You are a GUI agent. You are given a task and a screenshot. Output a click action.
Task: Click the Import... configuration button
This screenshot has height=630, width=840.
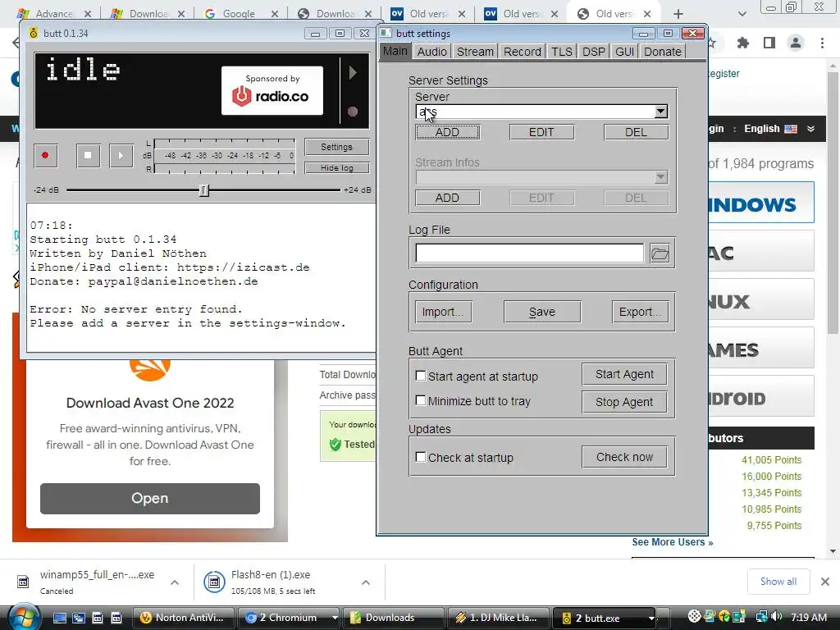443,312
